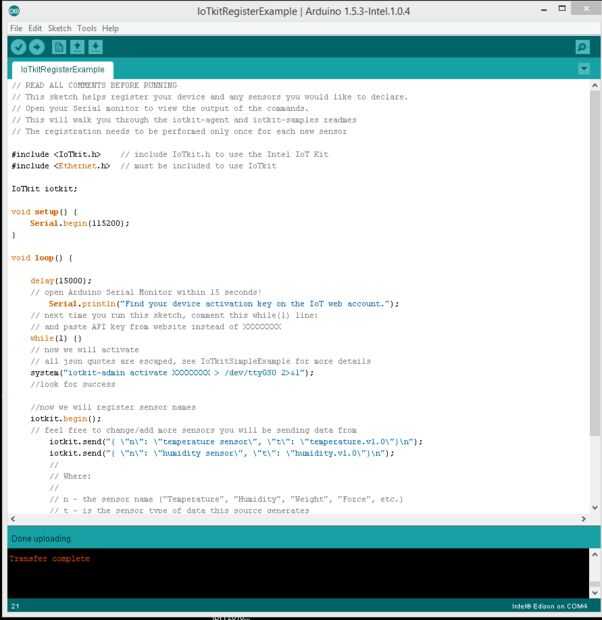The height and width of the screenshot is (620, 602).
Task: Open the Help menu
Action: pyautogui.click(x=110, y=28)
